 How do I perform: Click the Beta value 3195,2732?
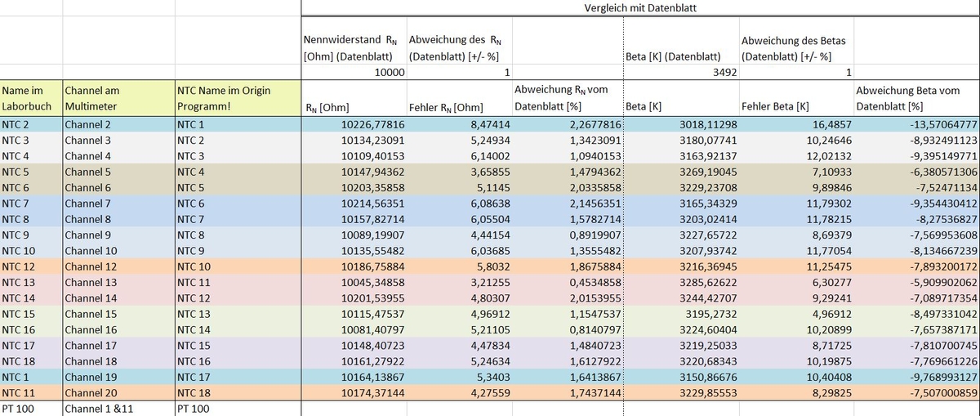pos(680,315)
